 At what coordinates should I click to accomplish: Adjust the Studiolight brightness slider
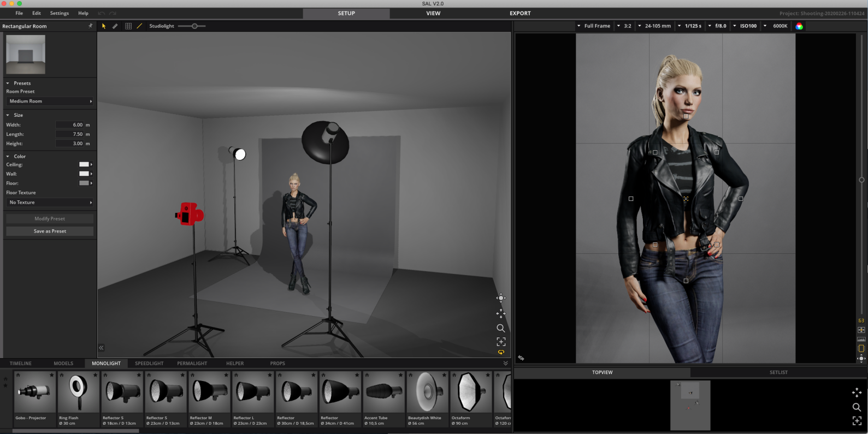tap(192, 26)
